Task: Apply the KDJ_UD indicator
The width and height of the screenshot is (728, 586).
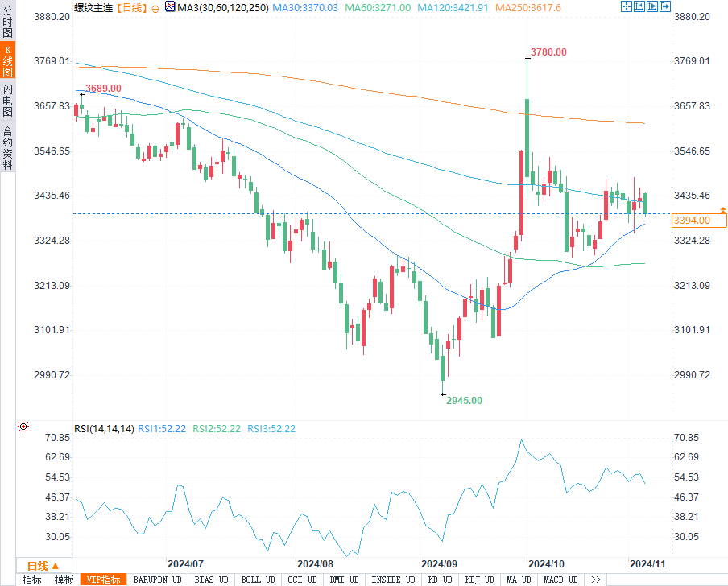Action: (479, 580)
